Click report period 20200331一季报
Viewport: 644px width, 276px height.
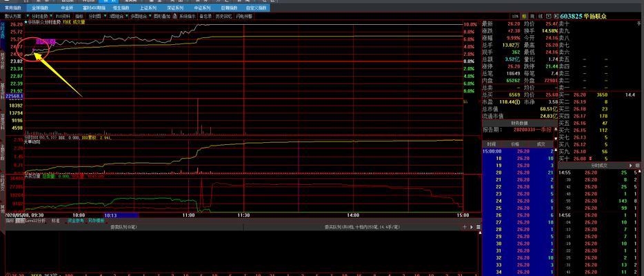tap(533, 130)
